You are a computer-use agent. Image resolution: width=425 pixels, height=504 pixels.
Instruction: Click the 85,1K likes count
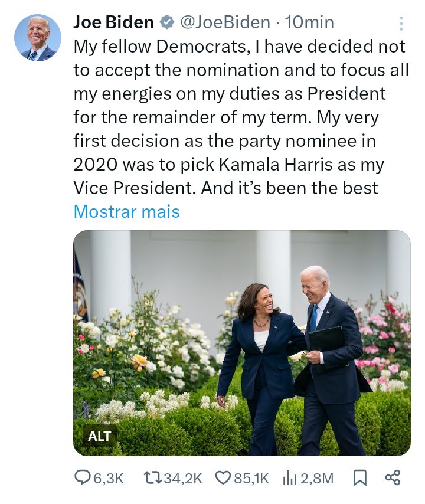tap(251, 479)
